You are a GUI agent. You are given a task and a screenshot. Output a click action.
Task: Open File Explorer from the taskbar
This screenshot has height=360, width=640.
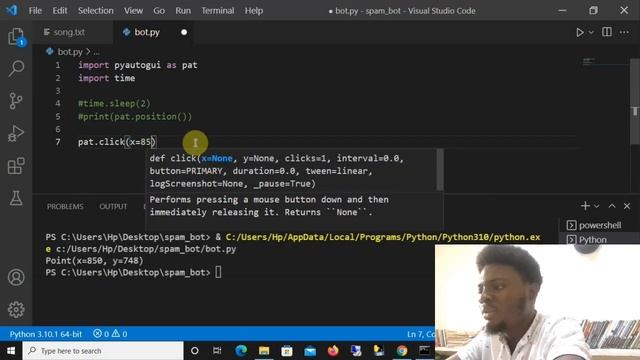[x=264, y=351]
